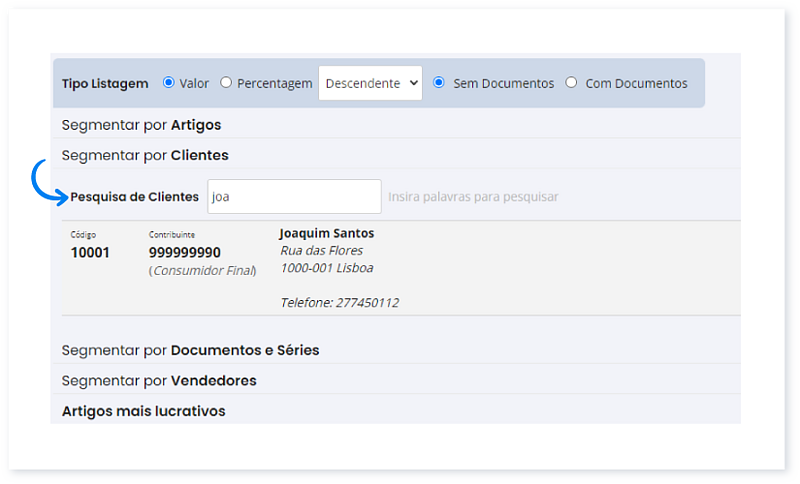Click client code 10001
The height and width of the screenshot is (484, 800).
coord(90,253)
